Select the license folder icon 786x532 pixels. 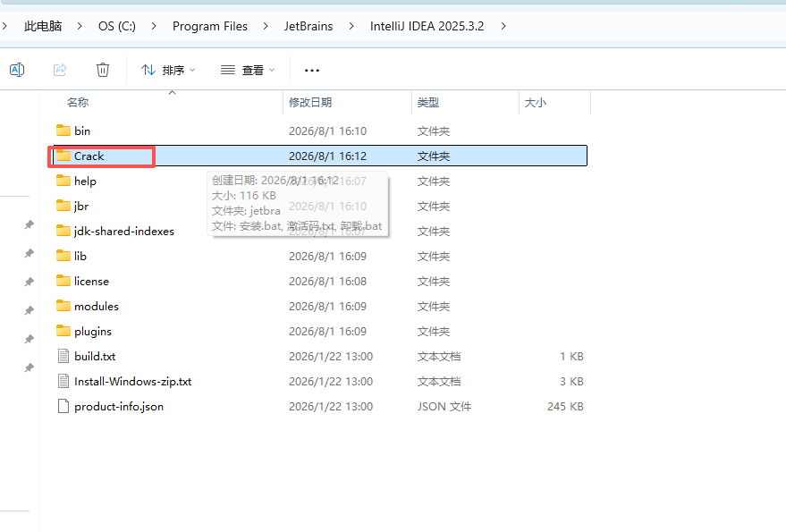pos(63,281)
